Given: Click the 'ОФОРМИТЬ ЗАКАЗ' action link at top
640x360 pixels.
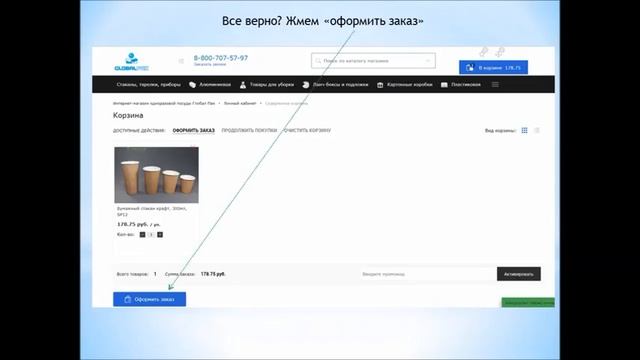Looking at the screenshot, I should coord(193,131).
